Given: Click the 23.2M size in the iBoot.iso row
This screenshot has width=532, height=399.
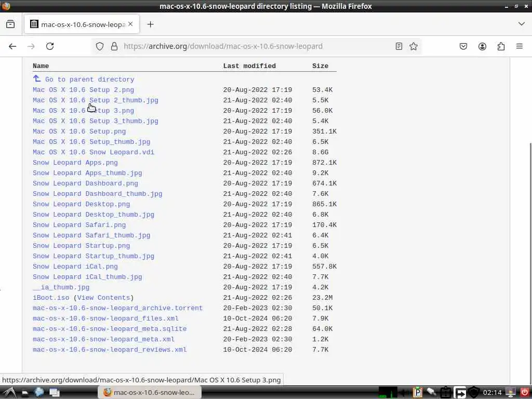Looking at the screenshot, I should pyautogui.click(x=322, y=298).
